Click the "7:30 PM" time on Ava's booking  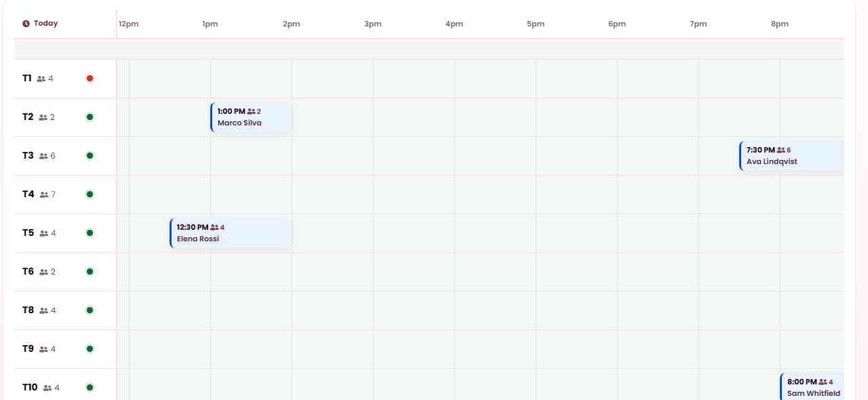pyautogui.click(x=761, y=150)
